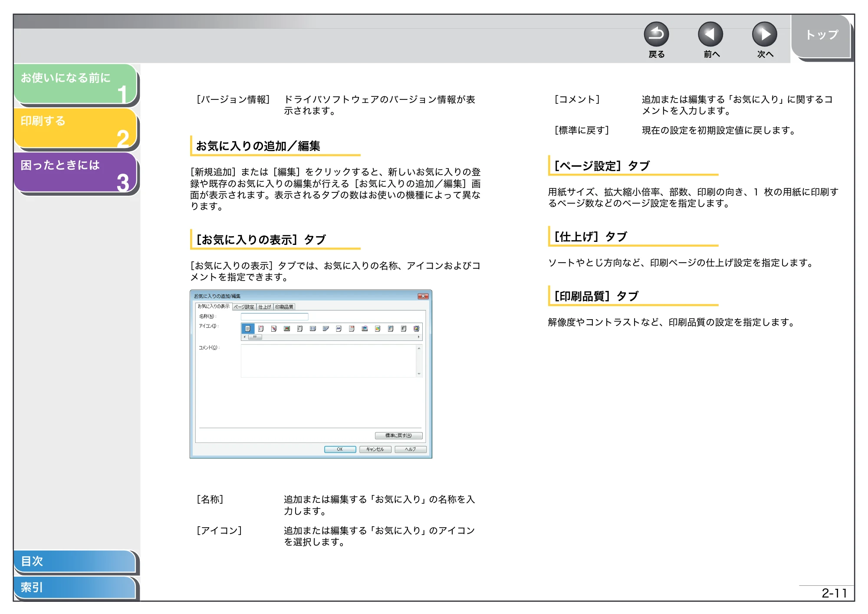Select the blue-highlighted document icon in the icon list
The height and width of the screenshot is (614, 868).
point(248,329)
